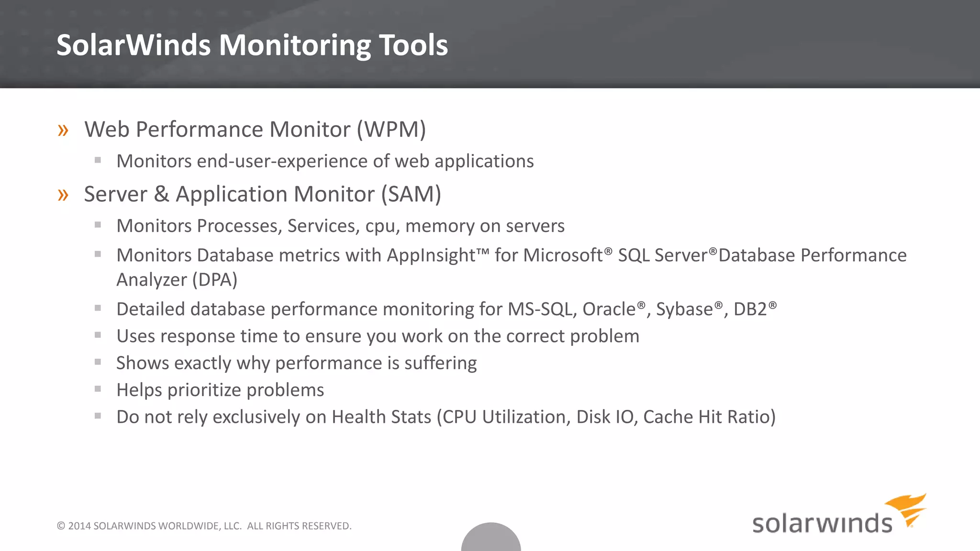Click 'Do not rely exclusively on Health Stats' bullet
This screenshot has height=551, width=980.
click(446, 417)
